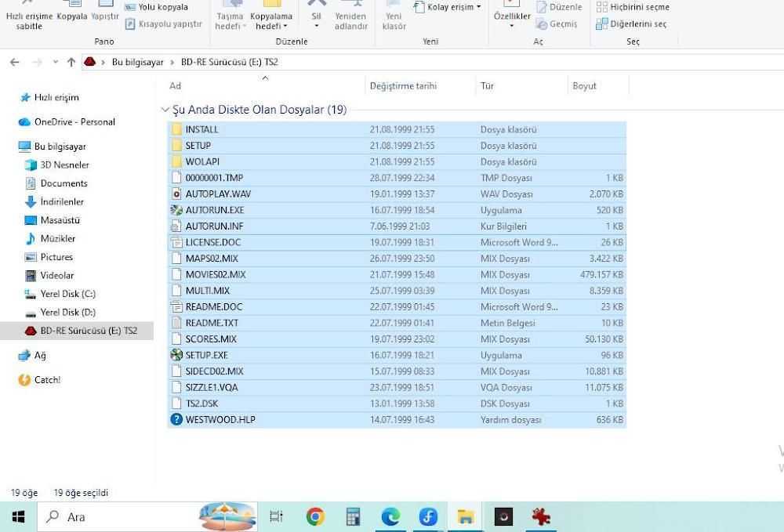Open Ağ network in the sidebar
Image resolution: width=784 pixels, height=532 pixels.
click(32, 355)
